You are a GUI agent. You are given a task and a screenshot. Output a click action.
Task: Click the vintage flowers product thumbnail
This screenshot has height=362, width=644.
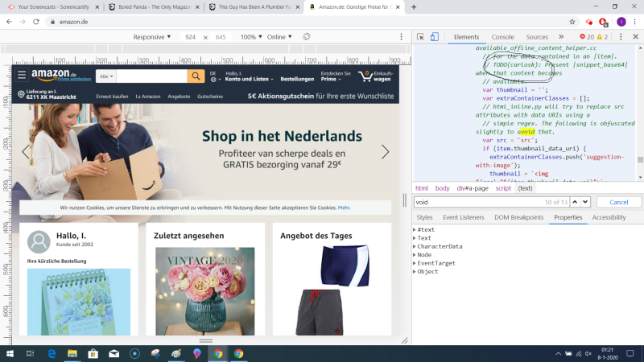(205, 291)
